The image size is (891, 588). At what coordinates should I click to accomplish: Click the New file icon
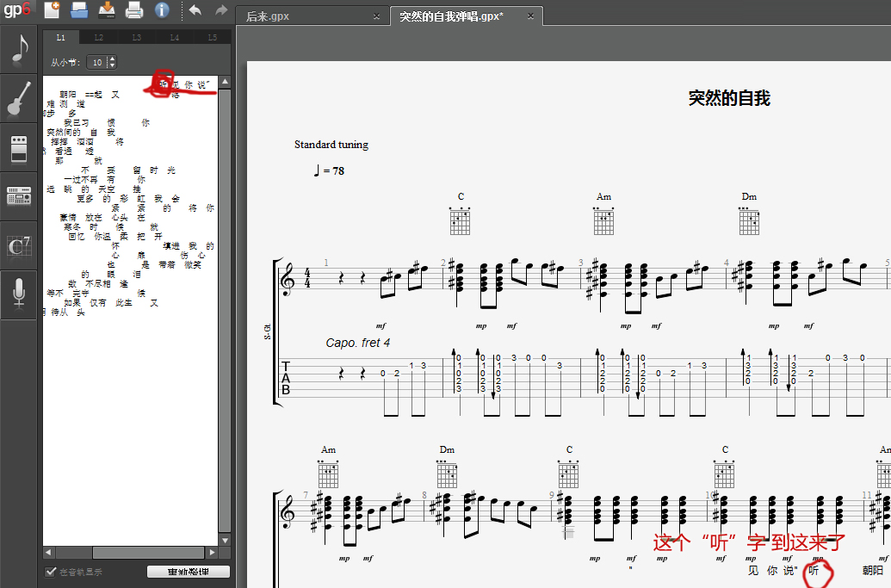click(x=53, y=10)
